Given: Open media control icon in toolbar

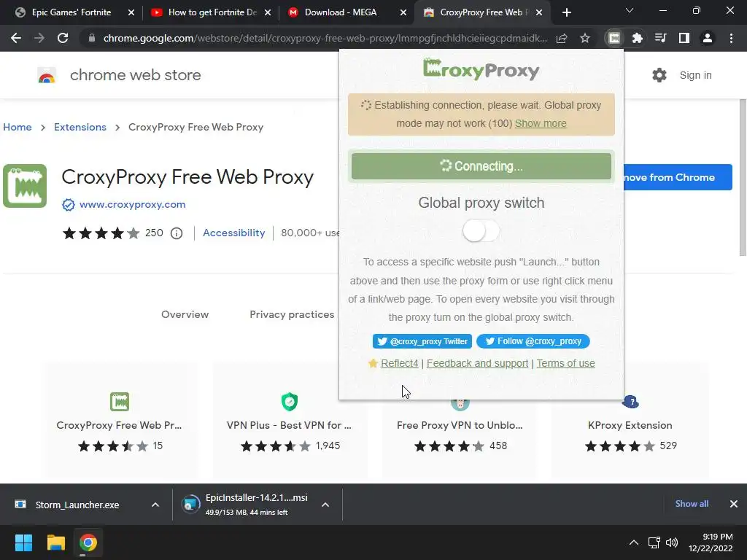Looking at the screenshot, I should point(661,38).
